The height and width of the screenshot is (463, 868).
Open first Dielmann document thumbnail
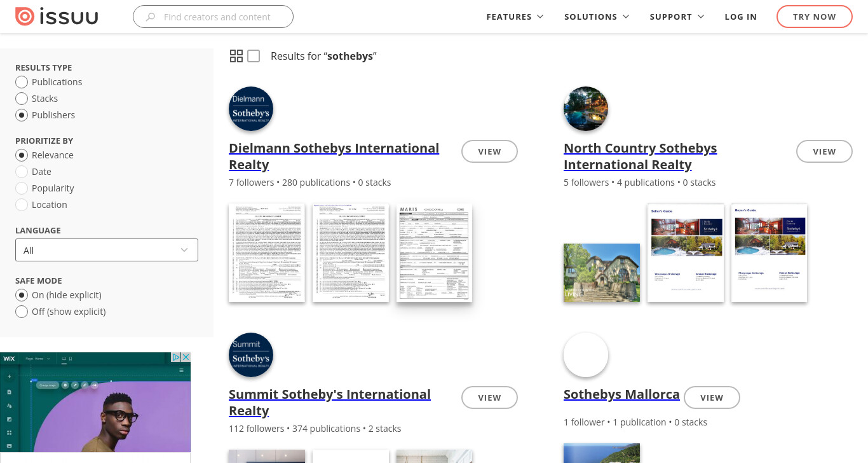click(267, 253)
